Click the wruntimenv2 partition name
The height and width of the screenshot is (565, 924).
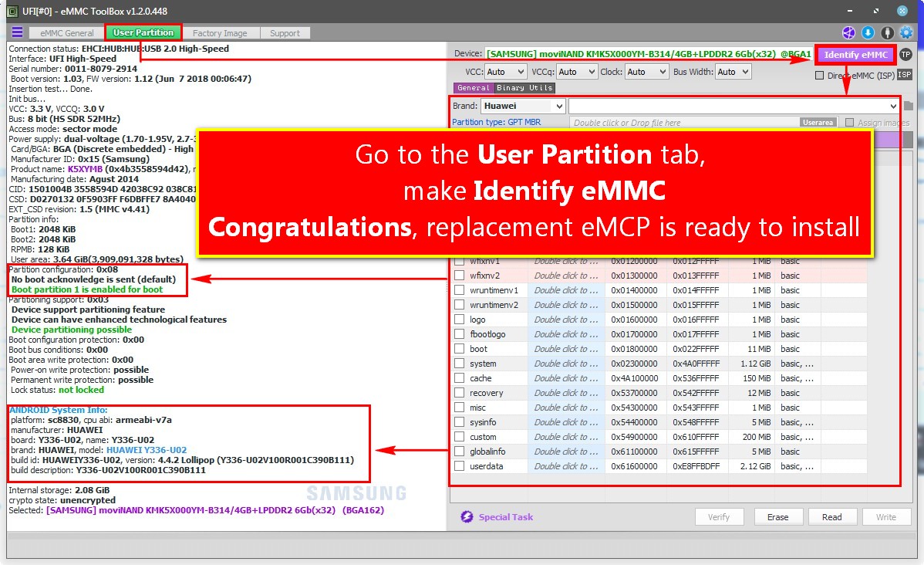tap(494, 305)
